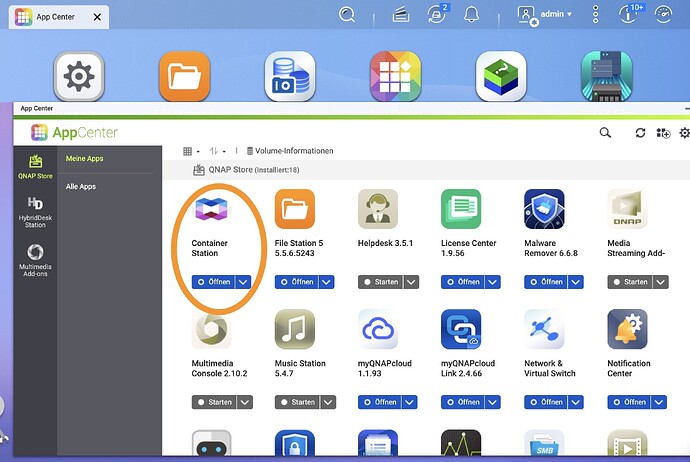The height and width of the screenshot is (462, 690).
Task: Open the notifications bell icon
Action: pos(471,15)
